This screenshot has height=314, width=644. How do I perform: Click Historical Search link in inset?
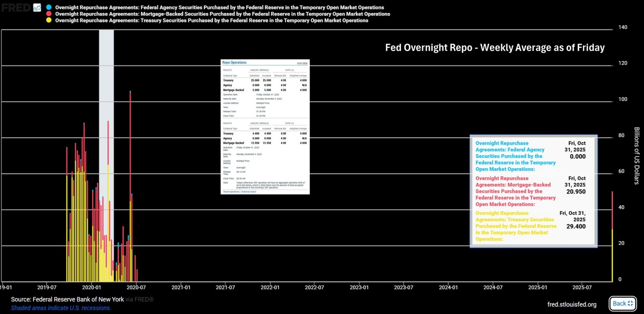click(248, 191)
